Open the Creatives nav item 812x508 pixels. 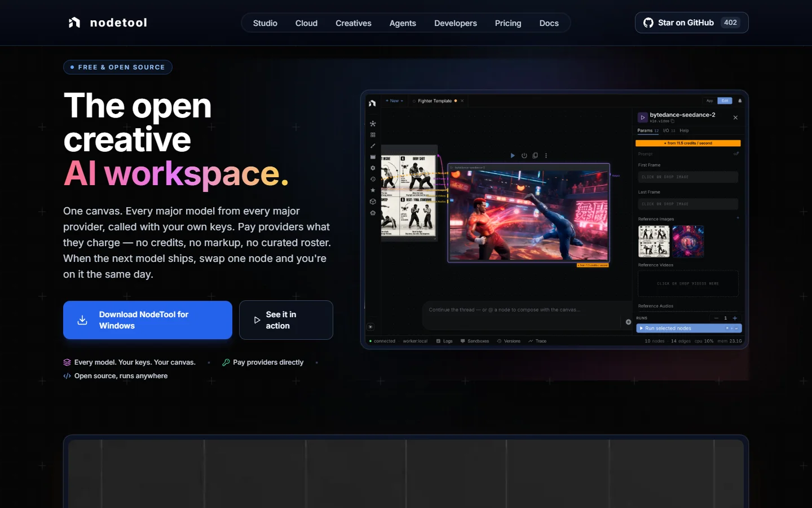[354, 23]
